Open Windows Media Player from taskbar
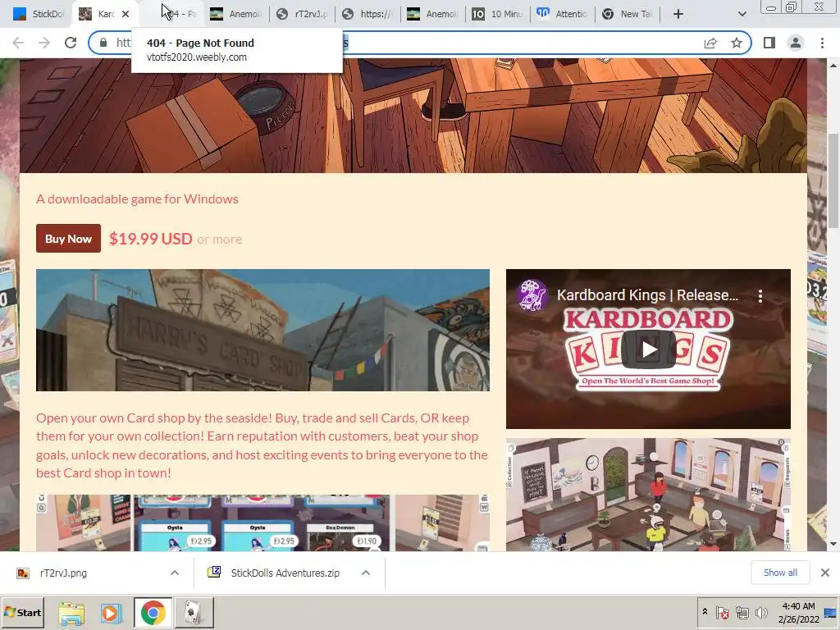Viewport: 840px width, 630px height. coord(111,613)
